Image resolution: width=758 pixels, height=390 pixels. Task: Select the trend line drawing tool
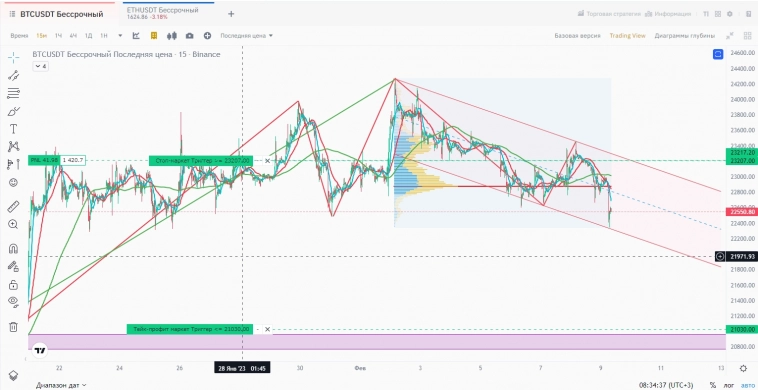14,75
